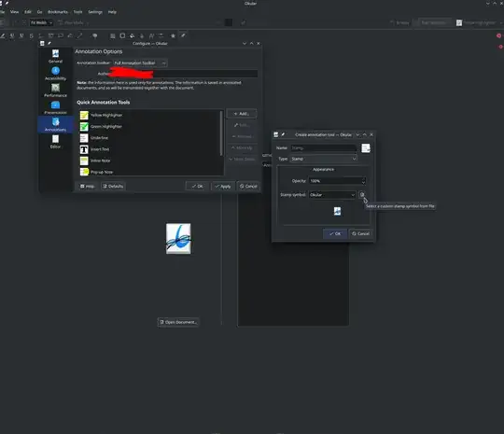504x434 pixels.
Task: Open the annotation Line width option
Action: 113,35
